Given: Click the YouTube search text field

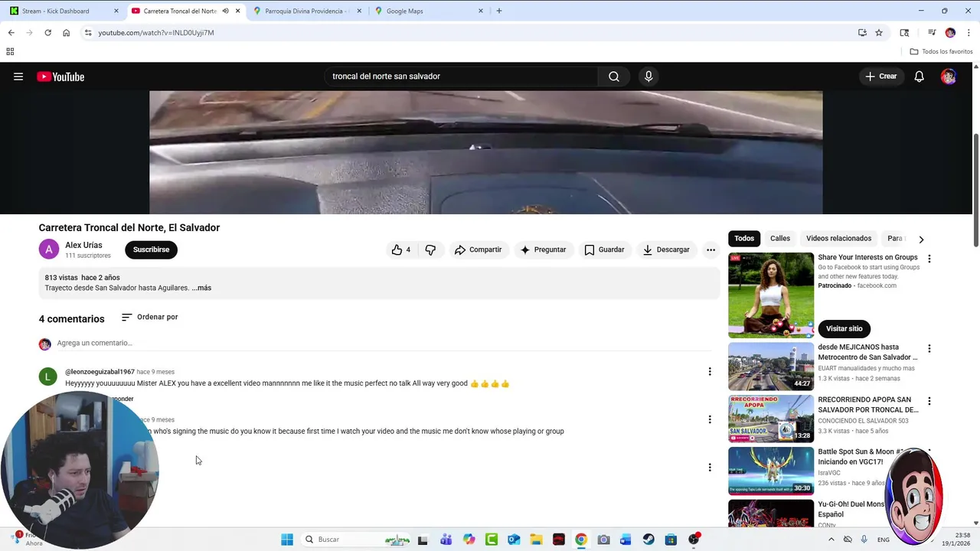Looking at the screenshot, I should point(462,77).
